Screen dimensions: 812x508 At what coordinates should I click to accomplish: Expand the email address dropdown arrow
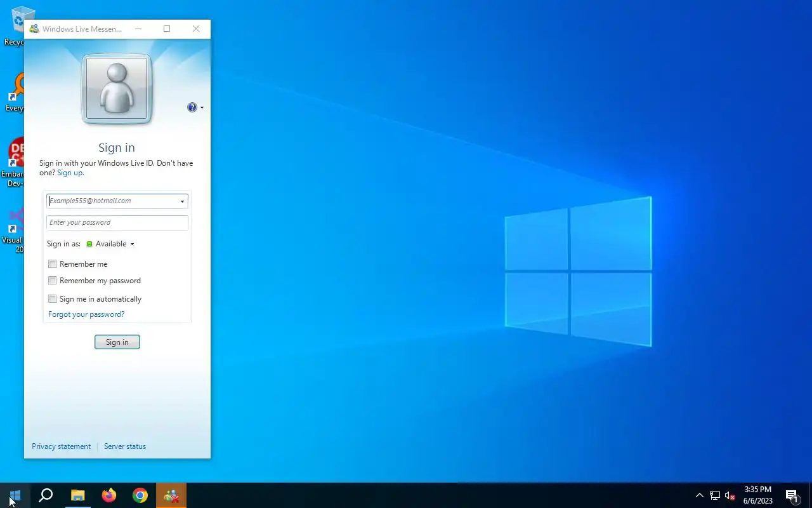point(182,201)
